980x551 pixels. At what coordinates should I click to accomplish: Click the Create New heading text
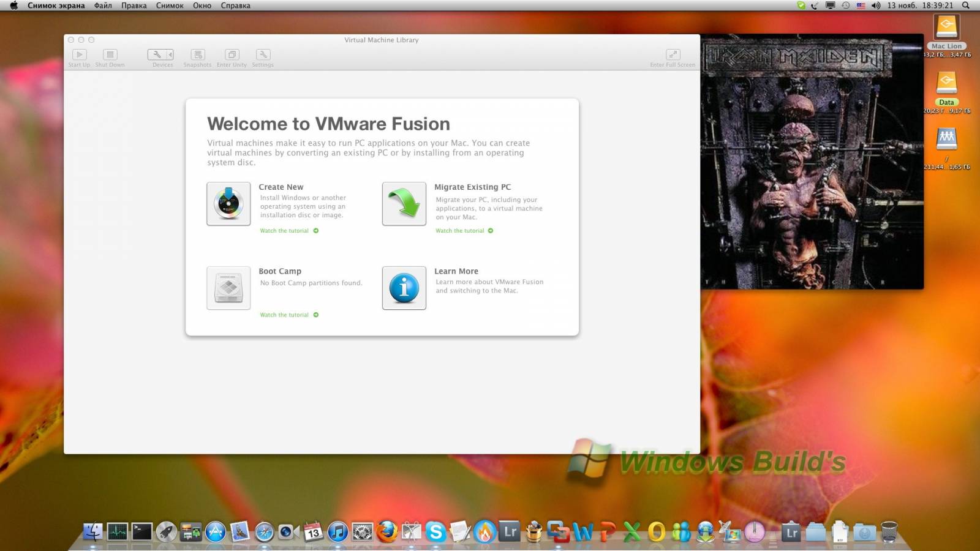click(281, 187)
